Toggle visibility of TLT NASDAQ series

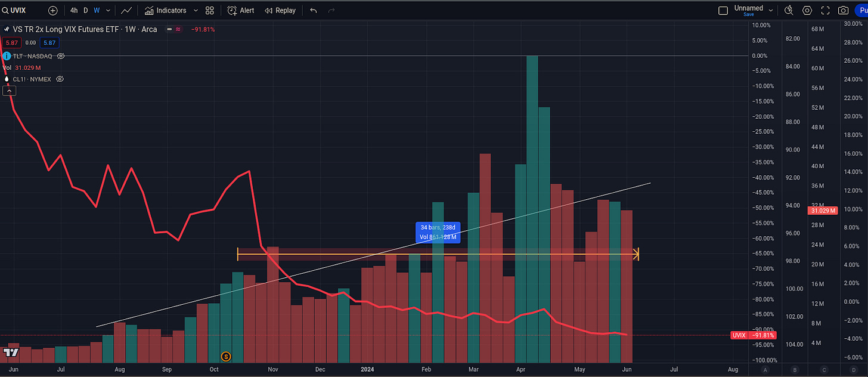click(61, 56)
